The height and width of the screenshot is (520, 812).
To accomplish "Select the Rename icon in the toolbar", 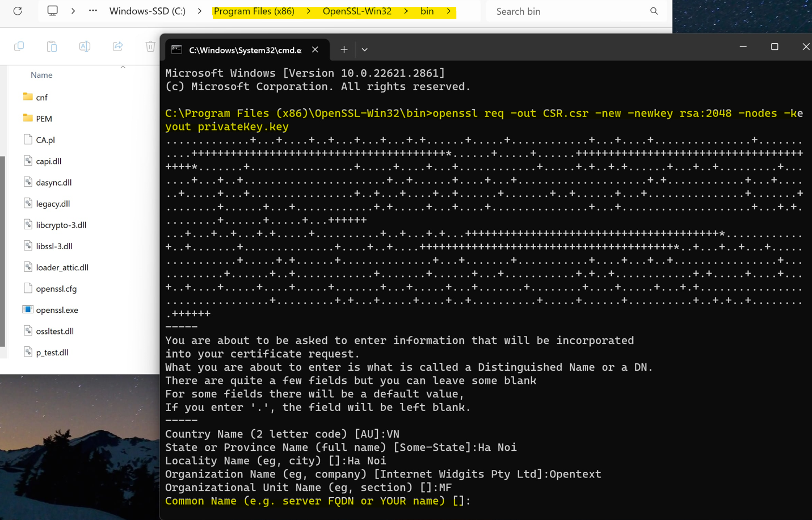I will click(x=85, y=46).
